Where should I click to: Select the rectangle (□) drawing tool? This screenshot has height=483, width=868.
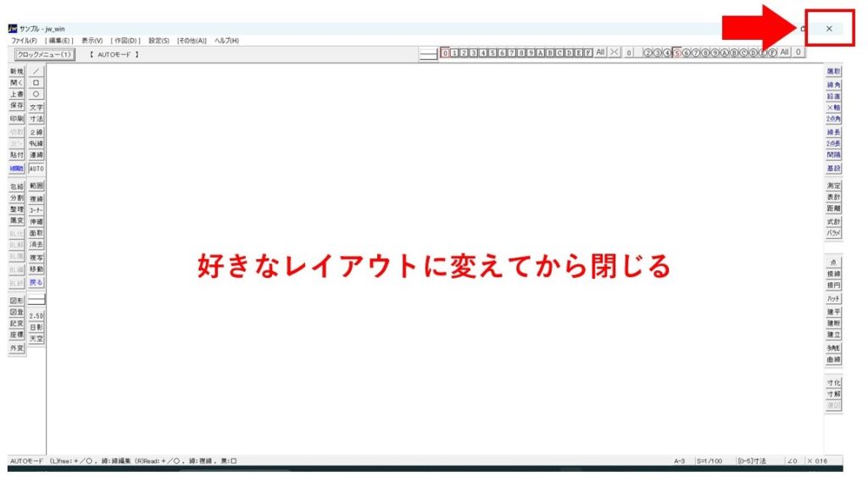click(x=36, y=83)
